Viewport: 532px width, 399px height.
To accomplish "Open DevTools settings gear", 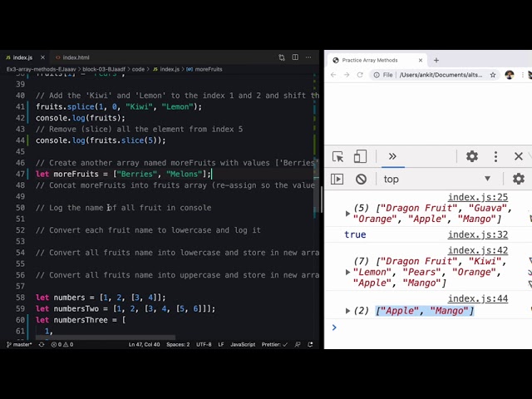I will pos(472,156).
